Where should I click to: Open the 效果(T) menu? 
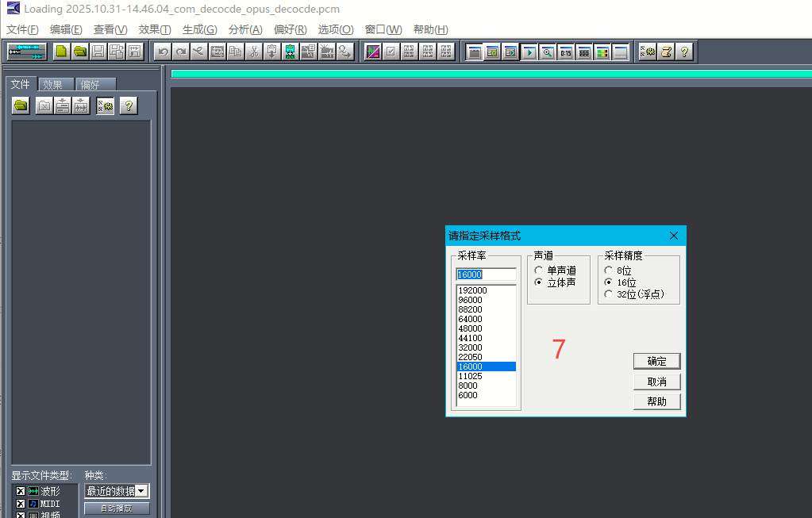tap(154, 29)
